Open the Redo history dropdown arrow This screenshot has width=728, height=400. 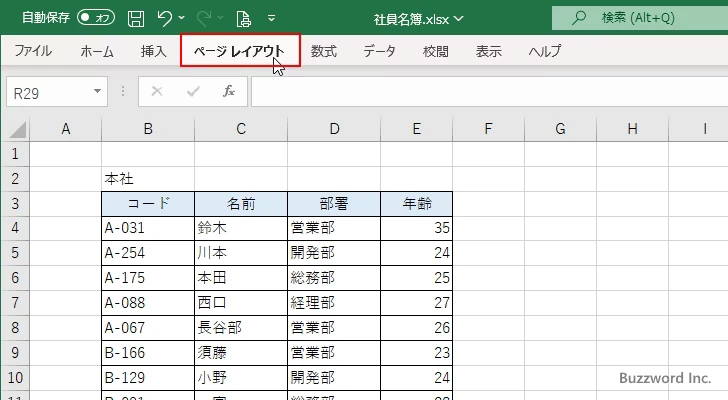[221, 18]
